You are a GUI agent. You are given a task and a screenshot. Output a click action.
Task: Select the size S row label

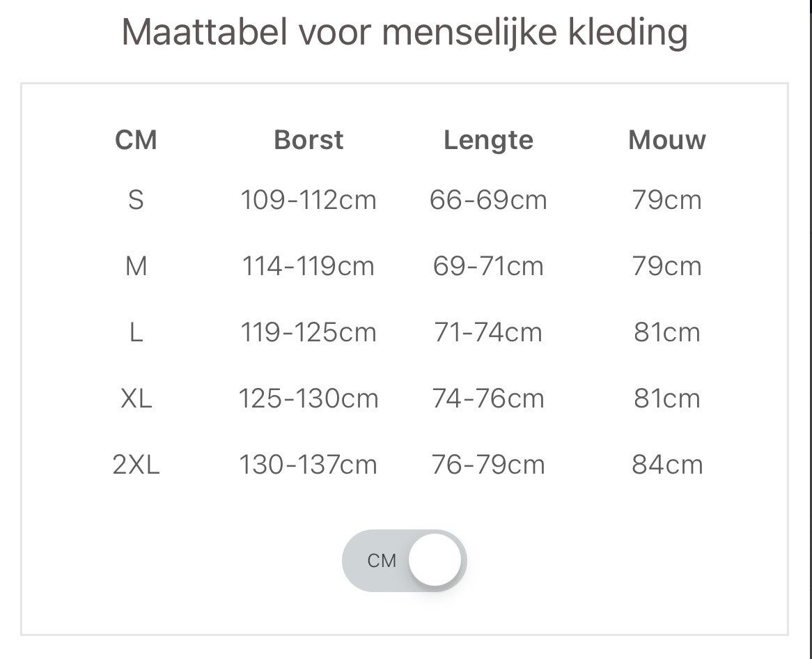136,201
